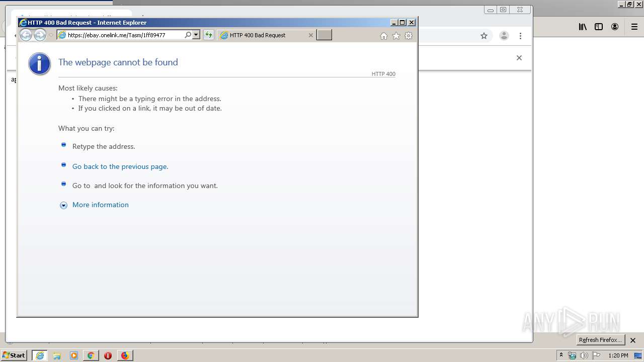Screen dimensions: 644x362
Task: Click the ebay.onelink.me URL in address bar
Action: pos(116,35)
